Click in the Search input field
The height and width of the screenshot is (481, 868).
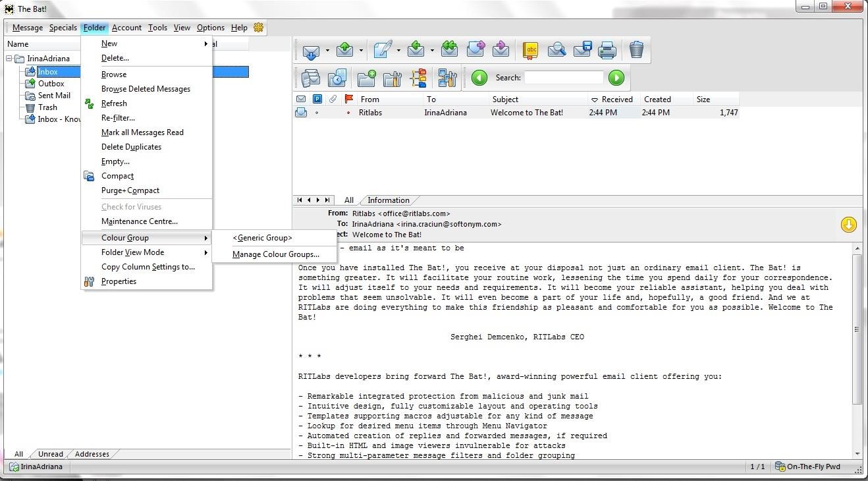[x=564, y=78]
